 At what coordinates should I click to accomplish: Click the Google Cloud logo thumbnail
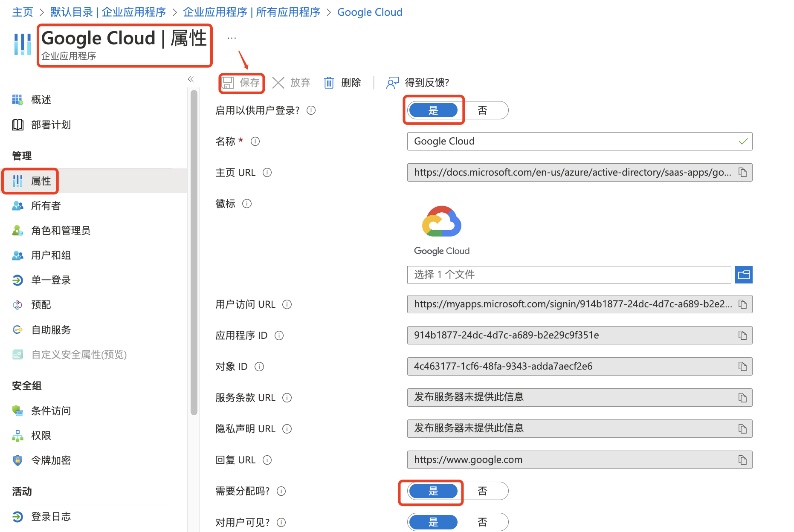point(442,230)
